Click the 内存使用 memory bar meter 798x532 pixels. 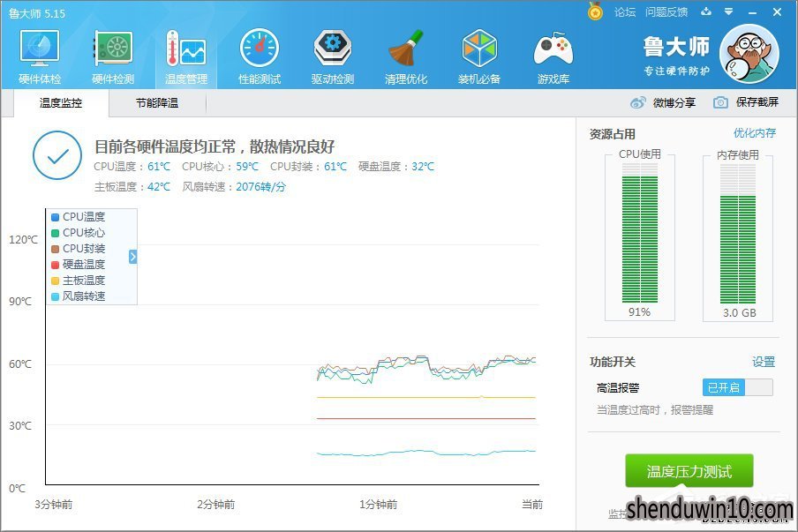pos(738,234)
